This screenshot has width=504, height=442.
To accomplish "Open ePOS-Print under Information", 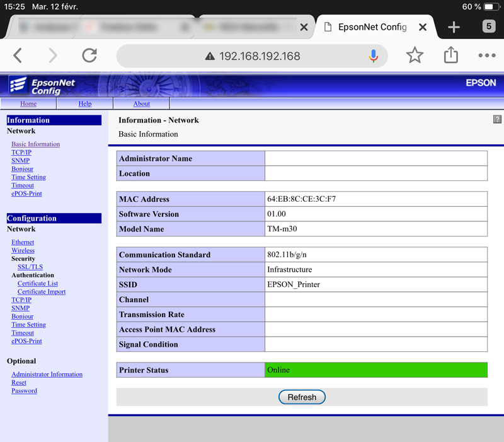I will pos(26,194).
